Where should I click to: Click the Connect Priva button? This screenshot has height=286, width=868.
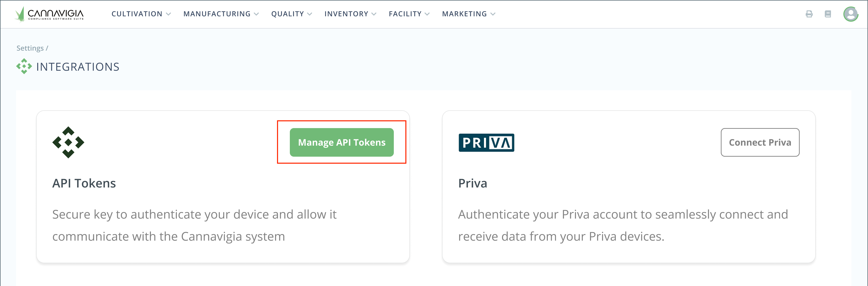760,142
